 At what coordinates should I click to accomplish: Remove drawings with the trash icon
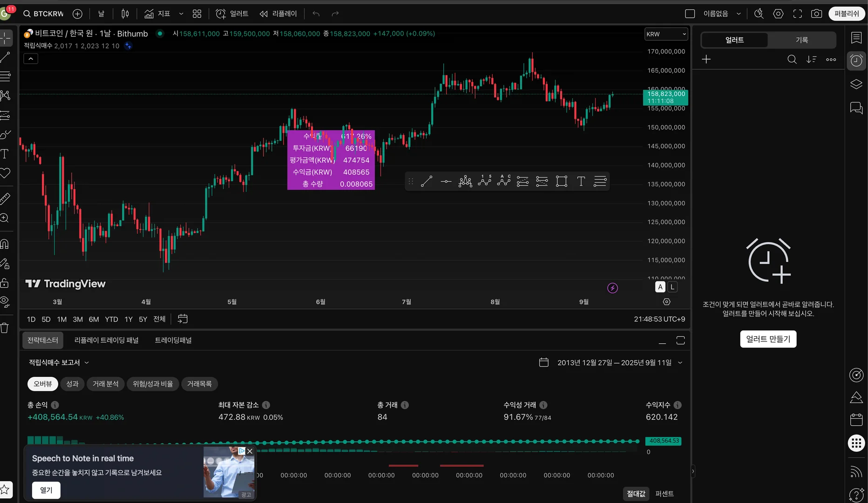tap(5, 328)
